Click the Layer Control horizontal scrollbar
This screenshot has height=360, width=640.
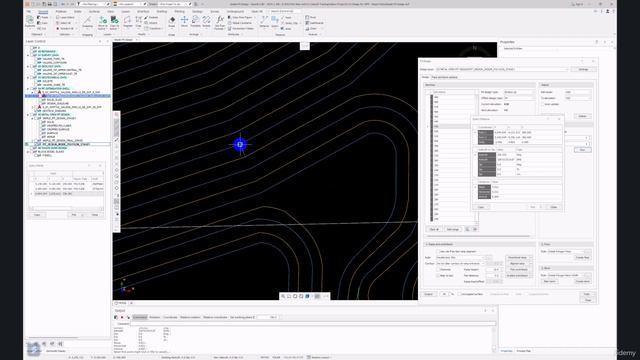pos(53,338)
